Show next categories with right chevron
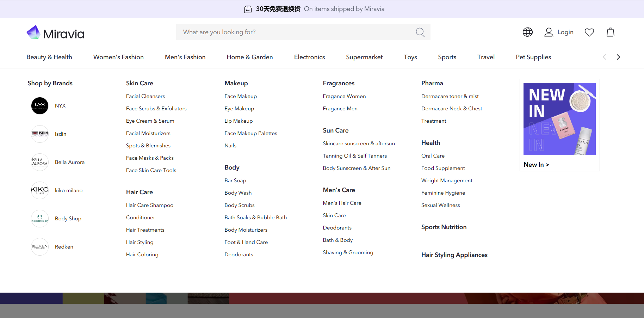The image size is (644, 318). (x=618, y=57)
